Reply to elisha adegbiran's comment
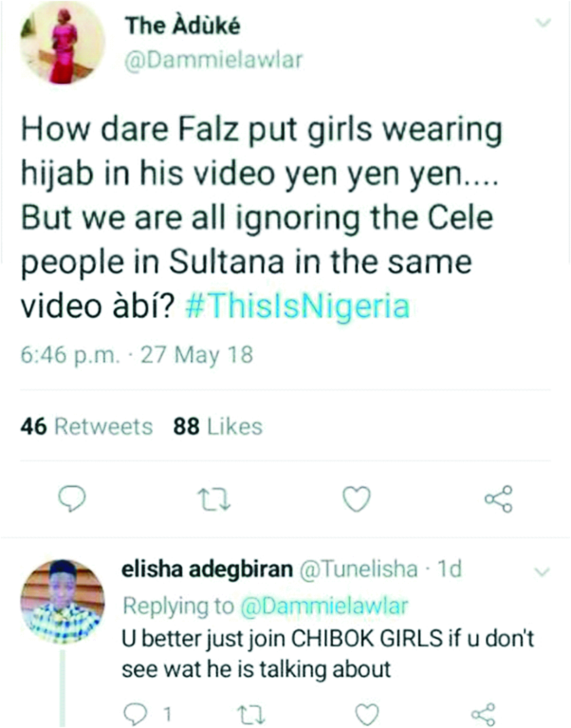571x728 pixels. [x=135, y=714]
